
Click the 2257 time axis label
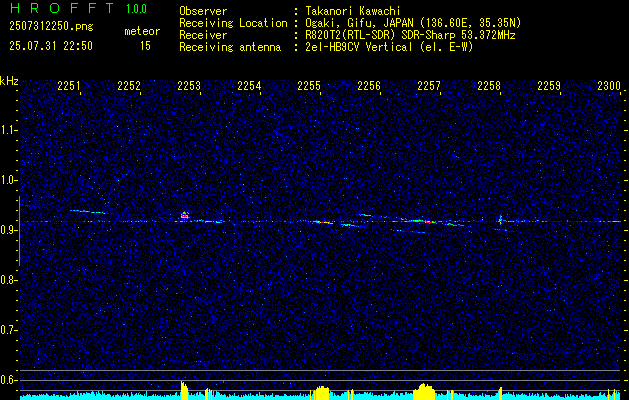[428, 85]
